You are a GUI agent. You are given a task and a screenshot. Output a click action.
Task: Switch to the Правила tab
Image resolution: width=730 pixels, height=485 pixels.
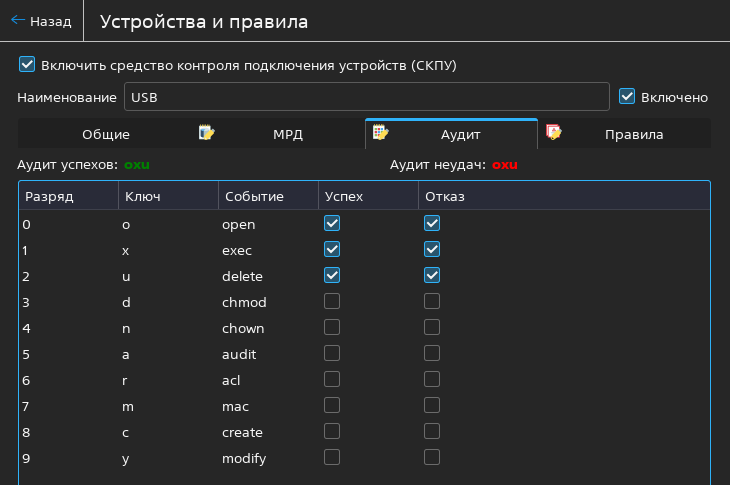tap(633, 134)
